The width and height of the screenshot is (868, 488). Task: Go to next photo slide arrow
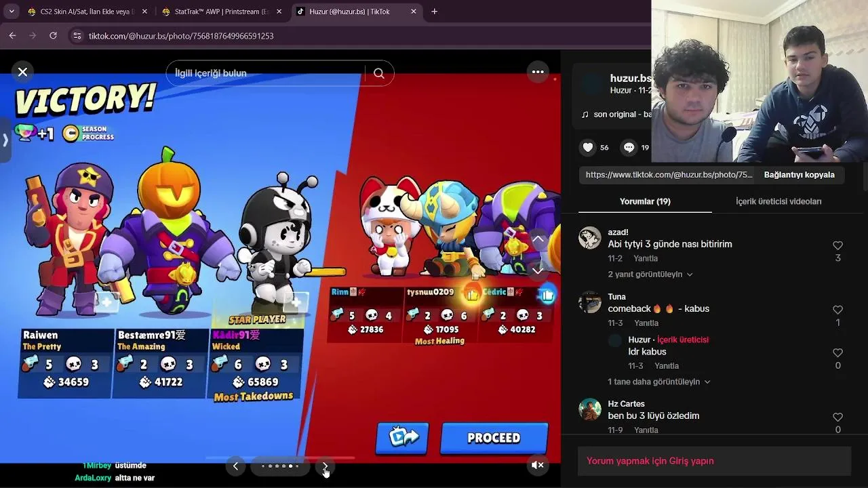coord(325,466)
